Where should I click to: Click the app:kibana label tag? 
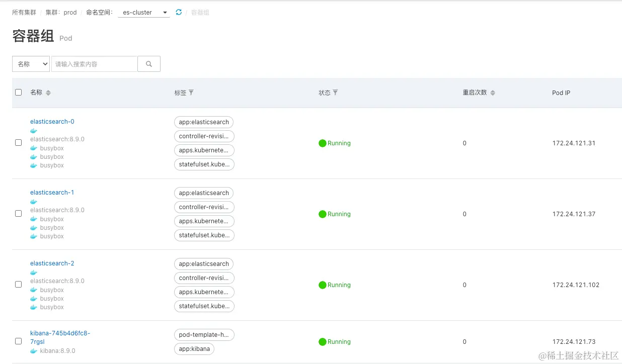coord(194,349)
